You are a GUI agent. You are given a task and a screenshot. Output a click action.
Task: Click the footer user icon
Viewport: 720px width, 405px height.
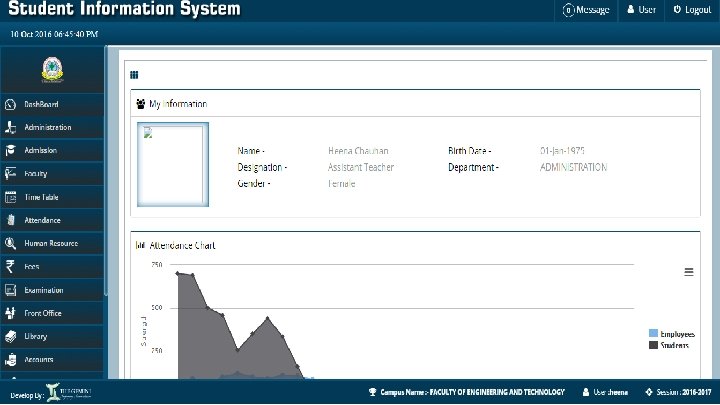coord(586,392)
